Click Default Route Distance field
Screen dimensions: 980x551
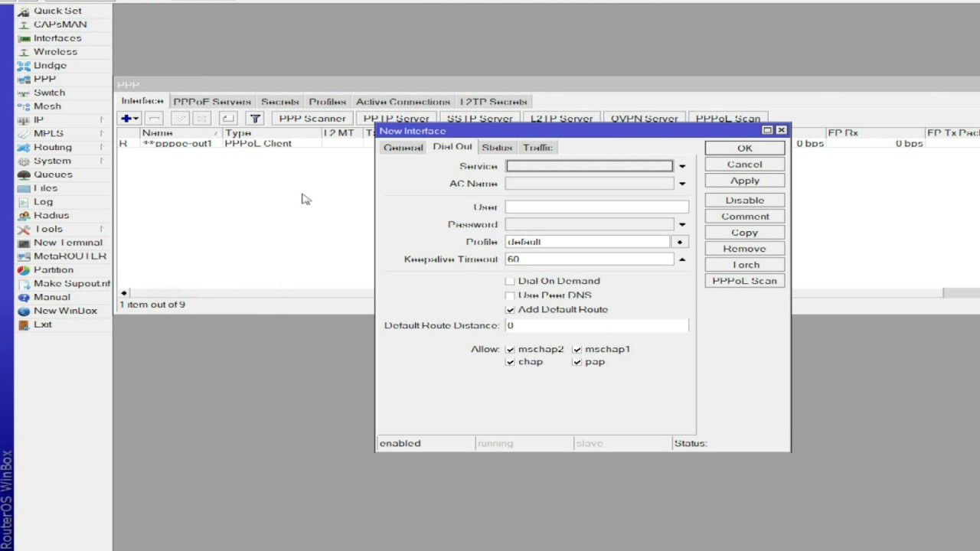pos(596,326)
